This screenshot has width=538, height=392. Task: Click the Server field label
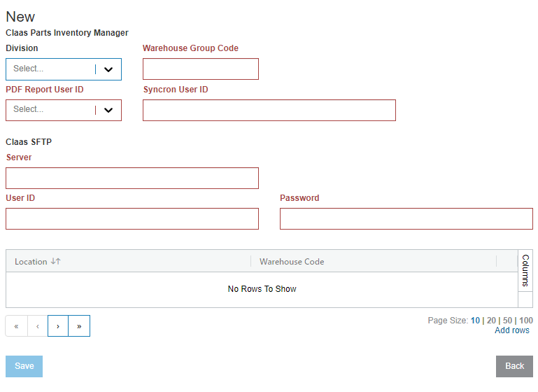click(19, 157)
